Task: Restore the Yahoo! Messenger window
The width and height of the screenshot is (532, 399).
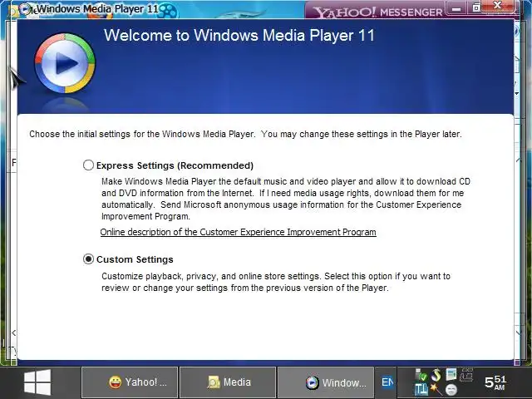Action: coord(476,7)
